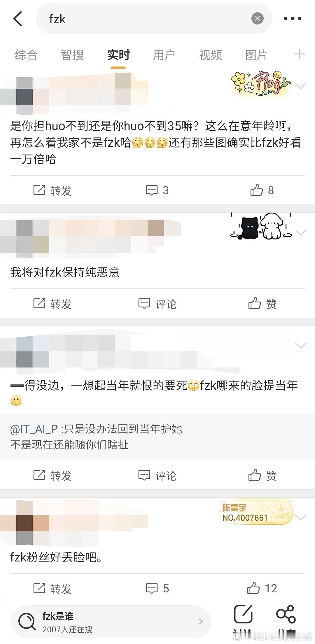Image resolution: width=315 pixels, height=644 pixels.
Task: Expand options chevron on 纯恶意 post
Action: point(301,232)
